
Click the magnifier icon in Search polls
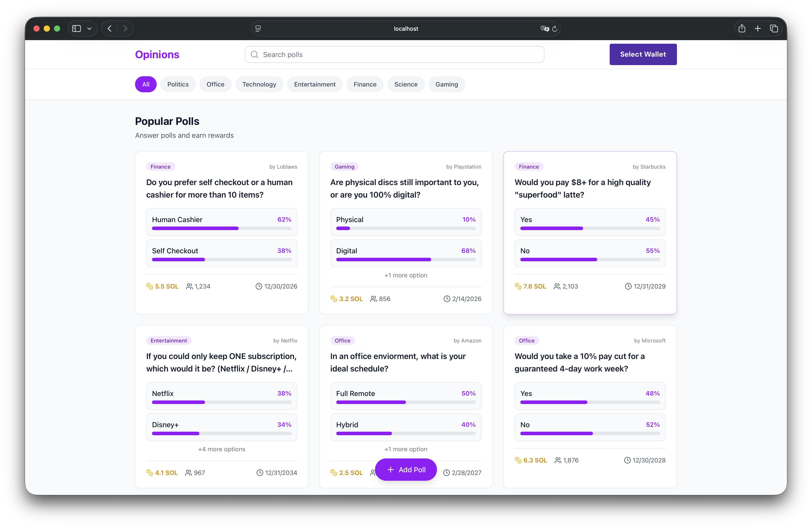tap(254, 55)
